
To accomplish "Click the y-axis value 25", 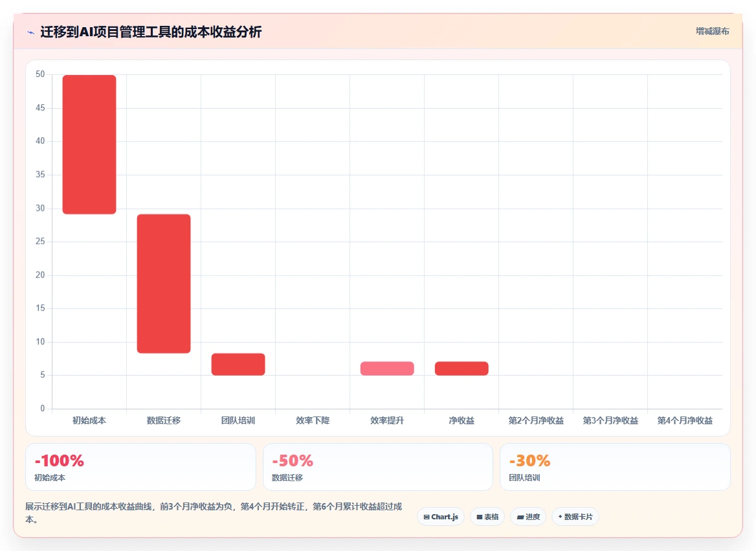I will pos(40,241).
